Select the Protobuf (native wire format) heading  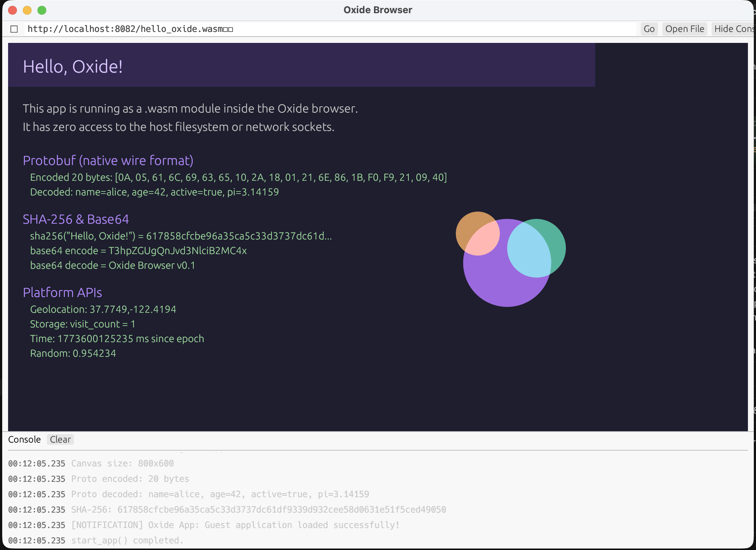click(x=108, y=160)
